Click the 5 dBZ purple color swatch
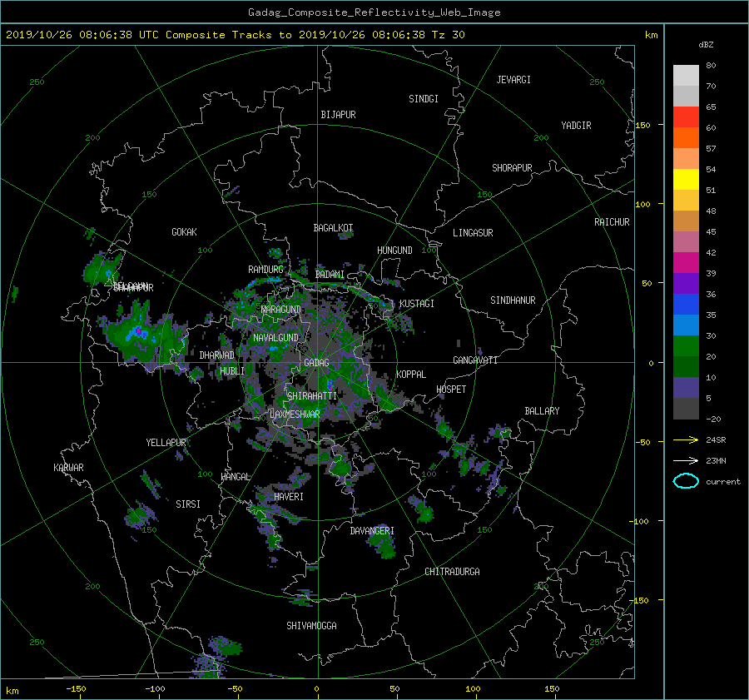Viewport: 749px width, 700px height. point(686,387)
